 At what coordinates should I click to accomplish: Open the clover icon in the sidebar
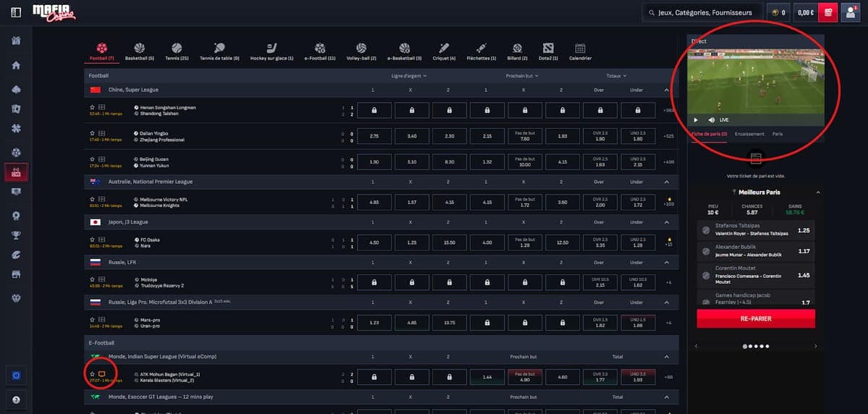point(16,127)
